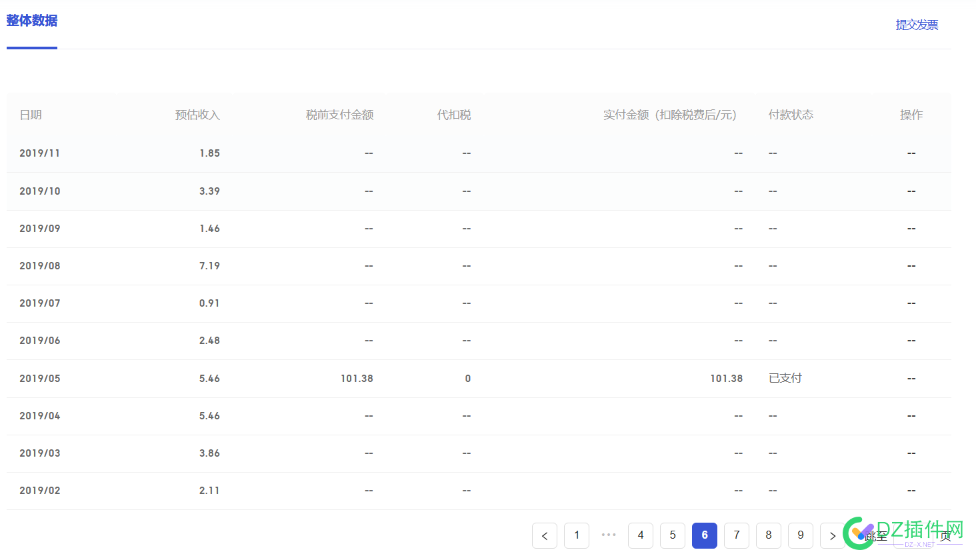
Task: Go to page 4
Action: coord(641,535)
